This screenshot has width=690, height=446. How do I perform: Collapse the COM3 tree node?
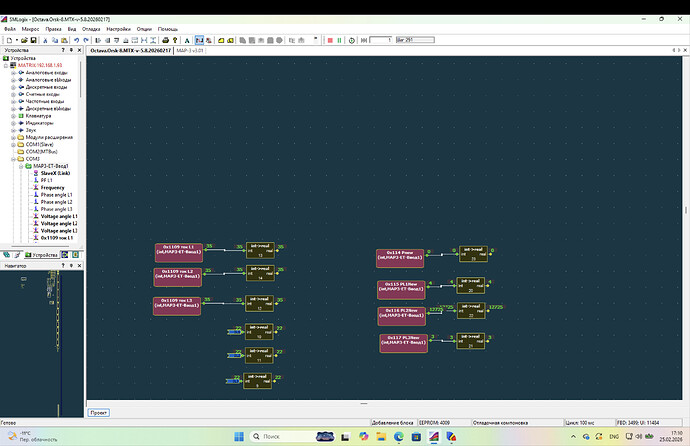click(x=13, y=158)
